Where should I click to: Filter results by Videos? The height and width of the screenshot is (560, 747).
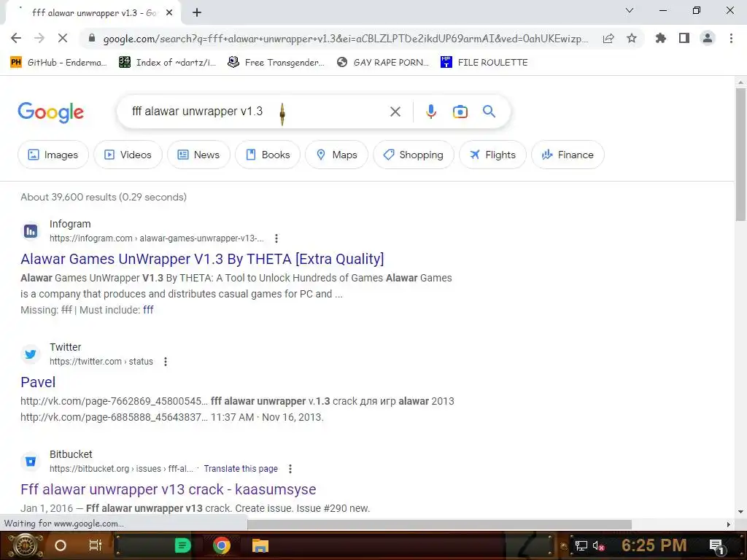128,155
